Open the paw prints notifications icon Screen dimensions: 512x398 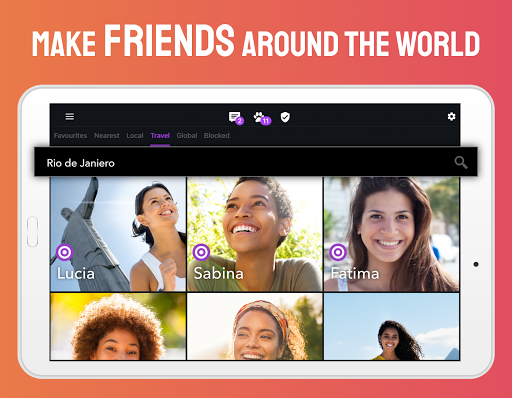coord(262,118)
